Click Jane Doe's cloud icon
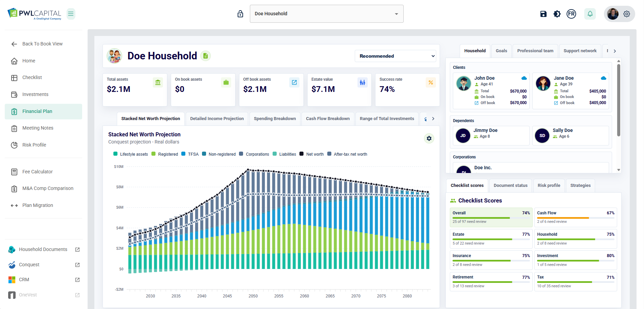This screenshot has width=644, height=309. (604, 78)
